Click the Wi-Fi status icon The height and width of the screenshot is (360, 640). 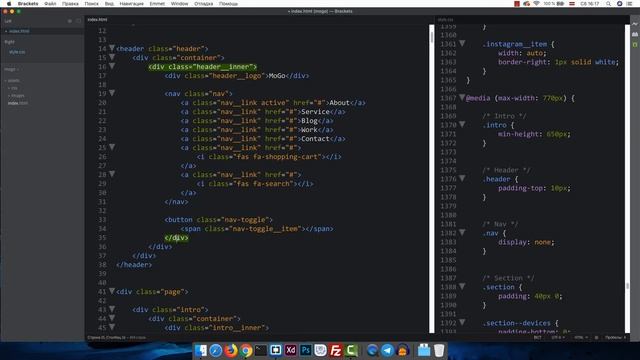click(x=536, y=4)
